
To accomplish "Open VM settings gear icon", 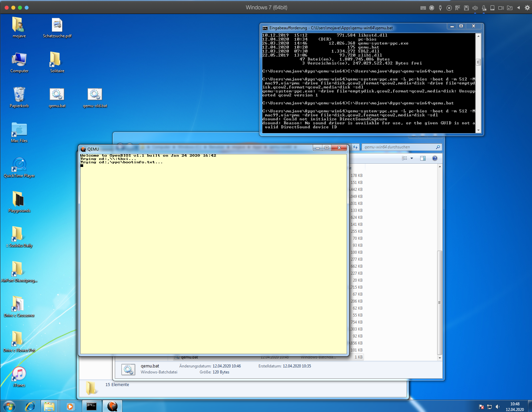I will [x=527, y=8].
